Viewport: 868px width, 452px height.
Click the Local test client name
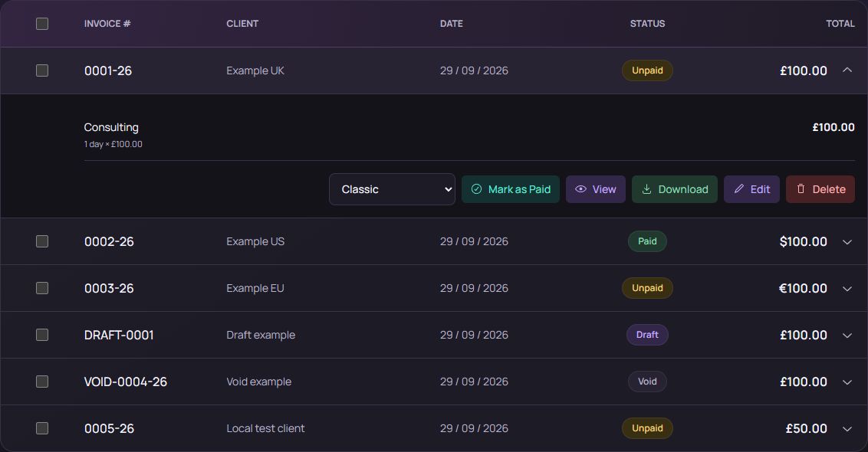(266, 429)
